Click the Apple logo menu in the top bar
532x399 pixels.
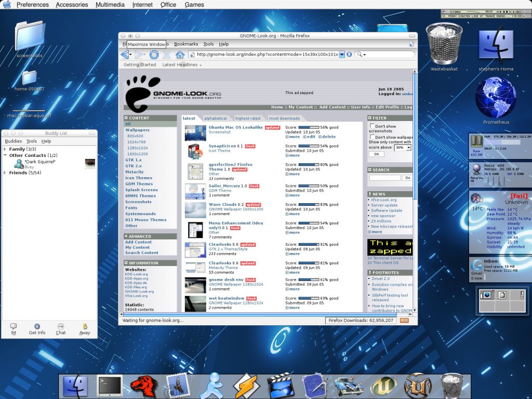pyautogui.click(x=6, y=4)
